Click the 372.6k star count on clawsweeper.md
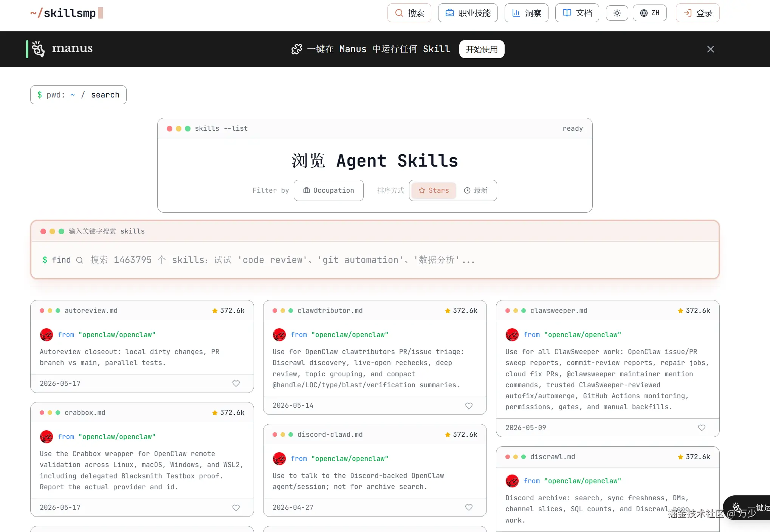Screen dimensions: 770x532 coord(698,311)
